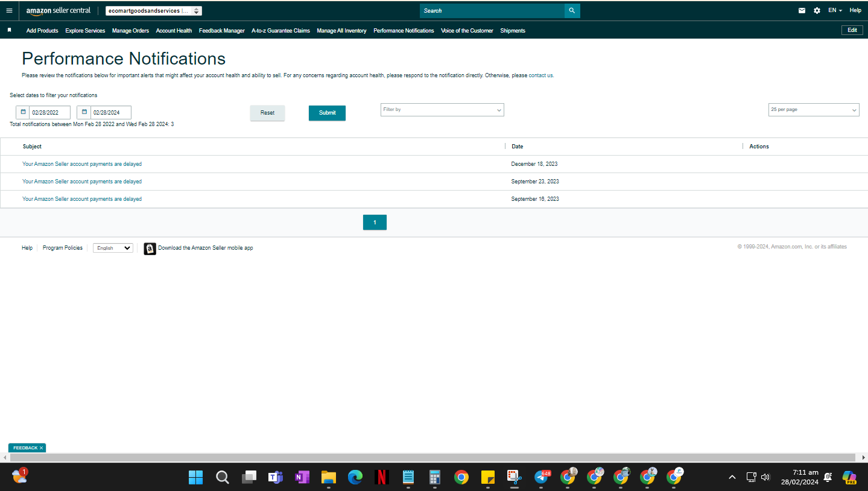Expand the Filter by dropdown
868x491 pixels.
[x=442, y=110]
